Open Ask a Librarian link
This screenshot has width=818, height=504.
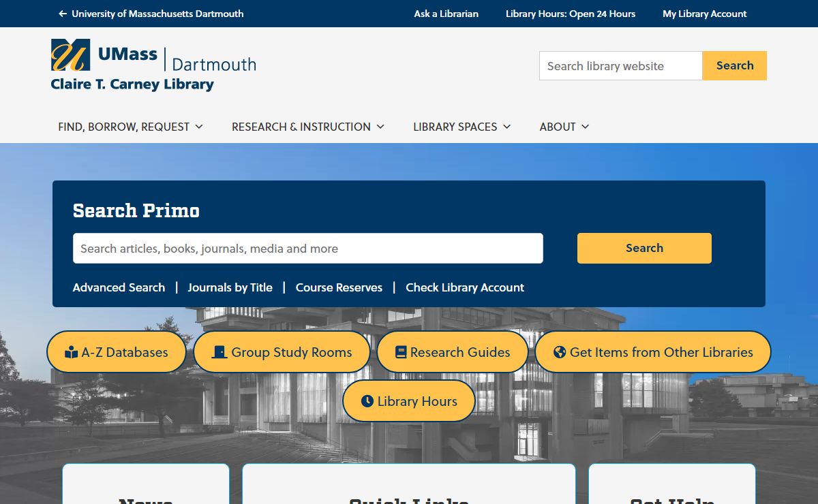pos(446,14)
